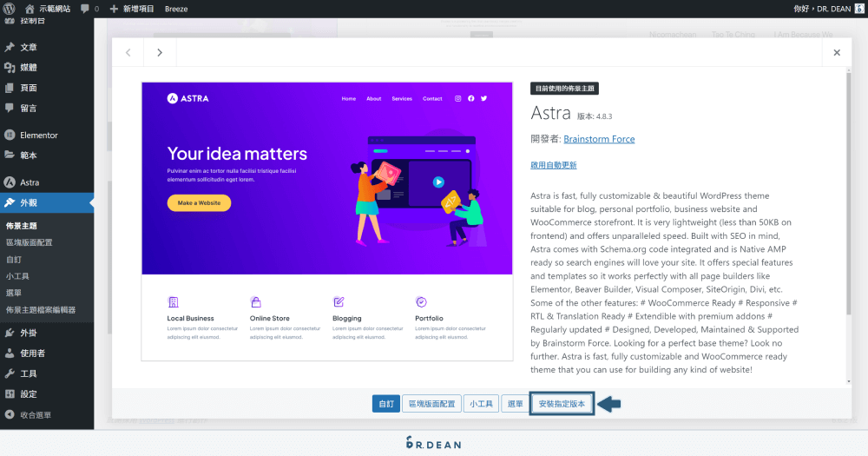868x456 pixels.
Task: Click the WordPress logo icon in admin bar
Action: point(9,9)
